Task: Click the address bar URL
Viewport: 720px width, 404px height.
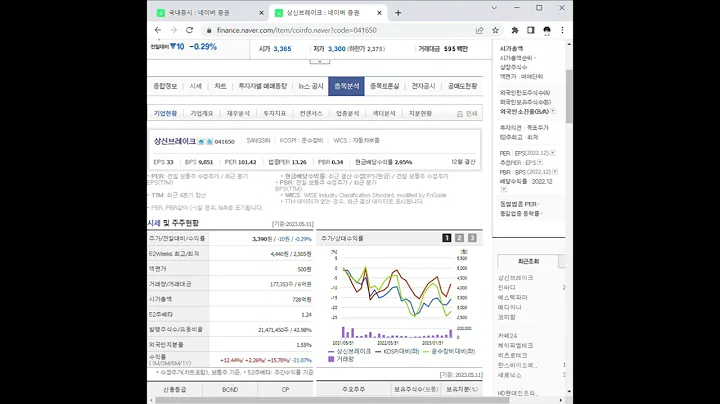Action: (x=297, y=30)
